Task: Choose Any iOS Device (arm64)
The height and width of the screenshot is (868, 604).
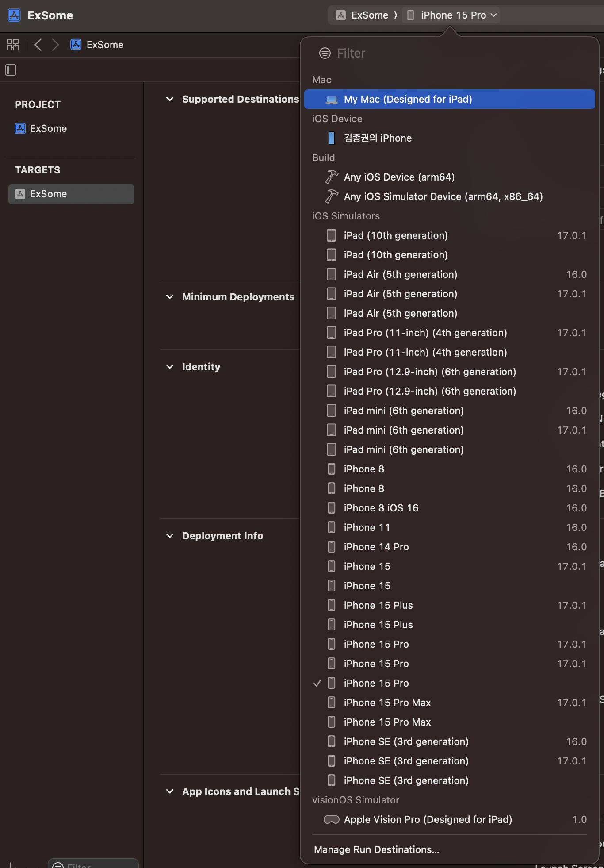Action: [450, 177]
